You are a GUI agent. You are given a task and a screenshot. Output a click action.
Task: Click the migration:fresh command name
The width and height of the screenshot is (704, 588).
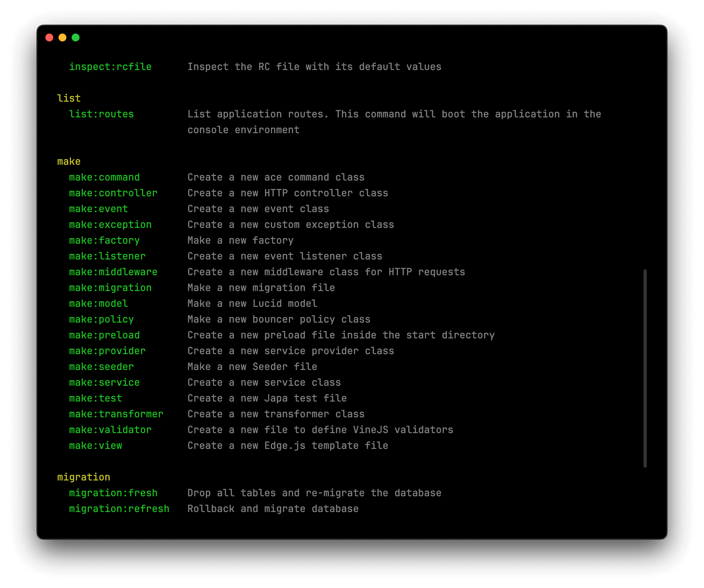click(x=113, y=493)
